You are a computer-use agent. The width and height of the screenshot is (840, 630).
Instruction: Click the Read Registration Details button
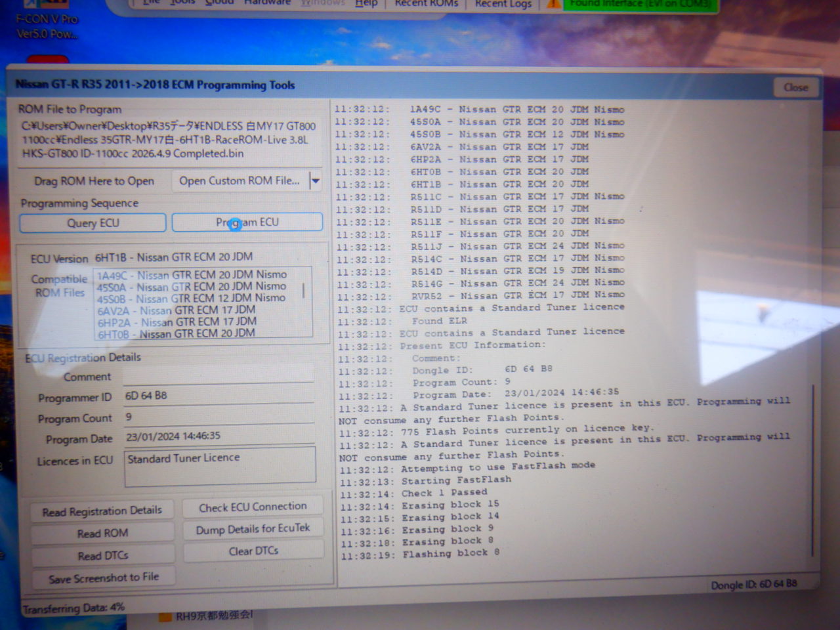[x=102, y=511]
